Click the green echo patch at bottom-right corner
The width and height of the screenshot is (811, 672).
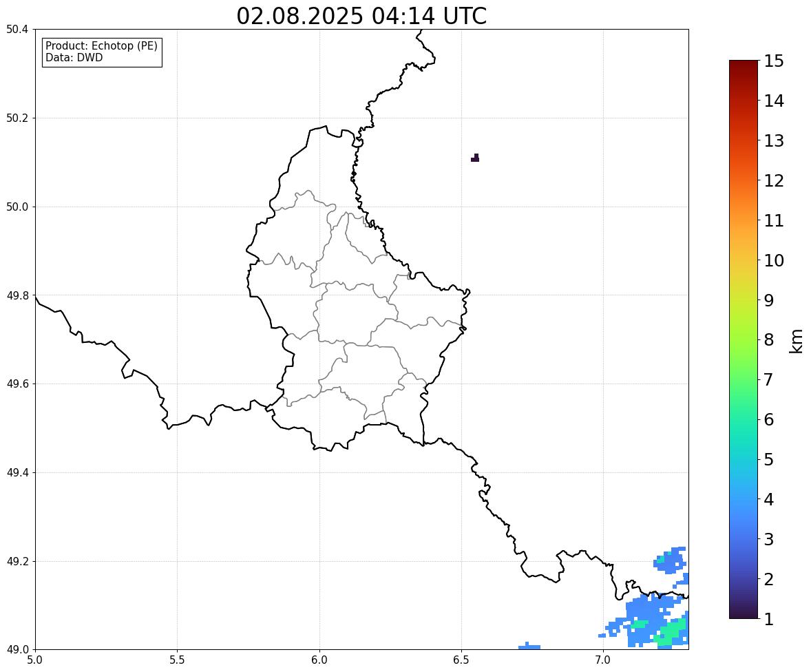tap(671, 632)
